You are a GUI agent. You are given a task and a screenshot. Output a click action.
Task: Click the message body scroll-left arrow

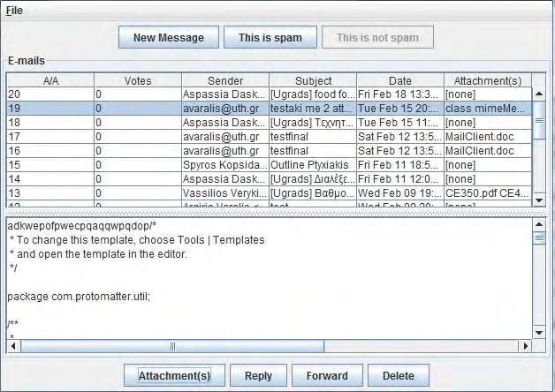point(13,346)
